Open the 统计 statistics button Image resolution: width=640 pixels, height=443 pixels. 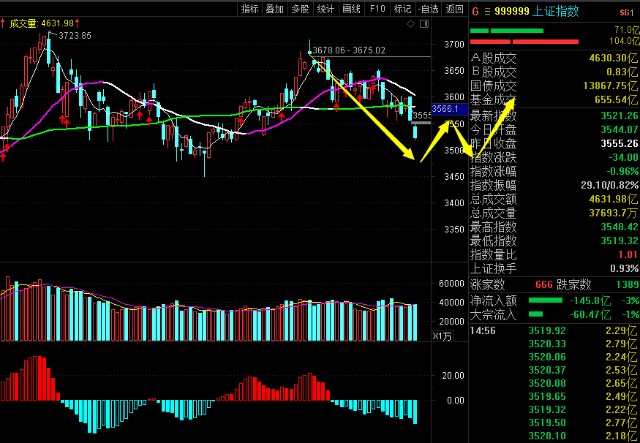[326, 8]
